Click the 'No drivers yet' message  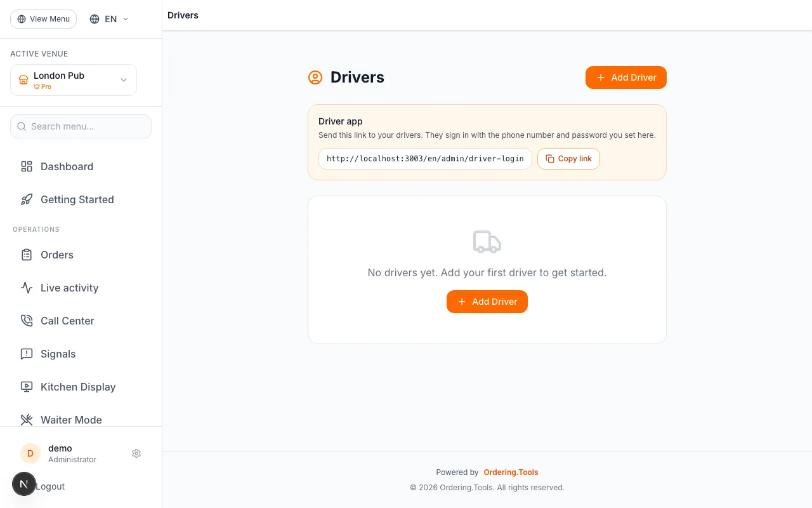[x=487, y=272]
